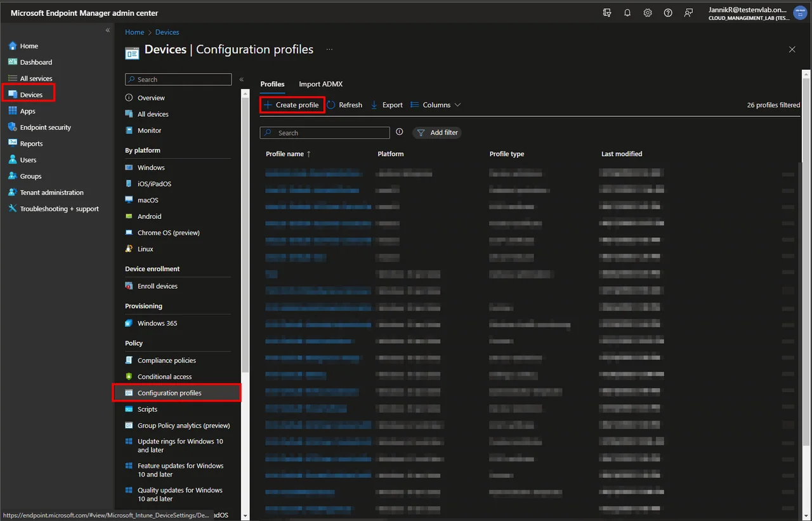Click the help question mark icon
Viewport: 812px width, 521px height.
tap(668, 13)
